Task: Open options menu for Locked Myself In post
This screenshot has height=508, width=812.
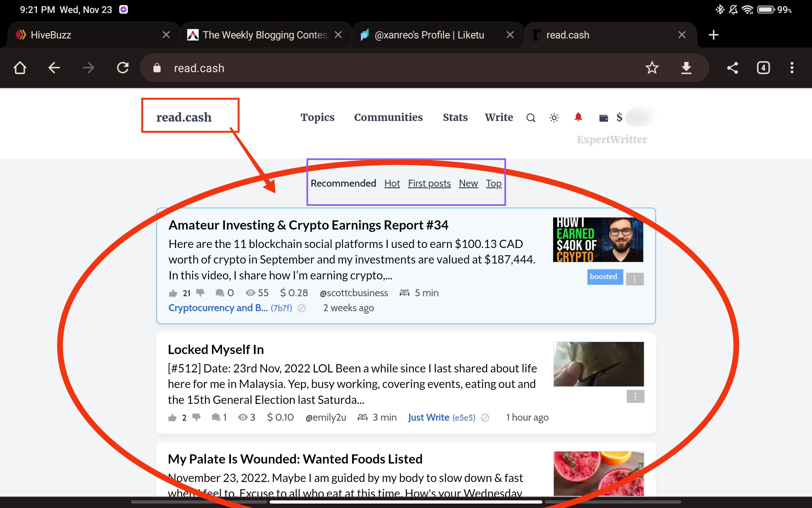Action: (x=635, y=397)
